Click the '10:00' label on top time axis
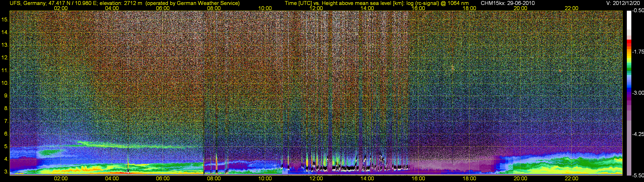This screenshot has height=182, width=644. pos(265,8)
